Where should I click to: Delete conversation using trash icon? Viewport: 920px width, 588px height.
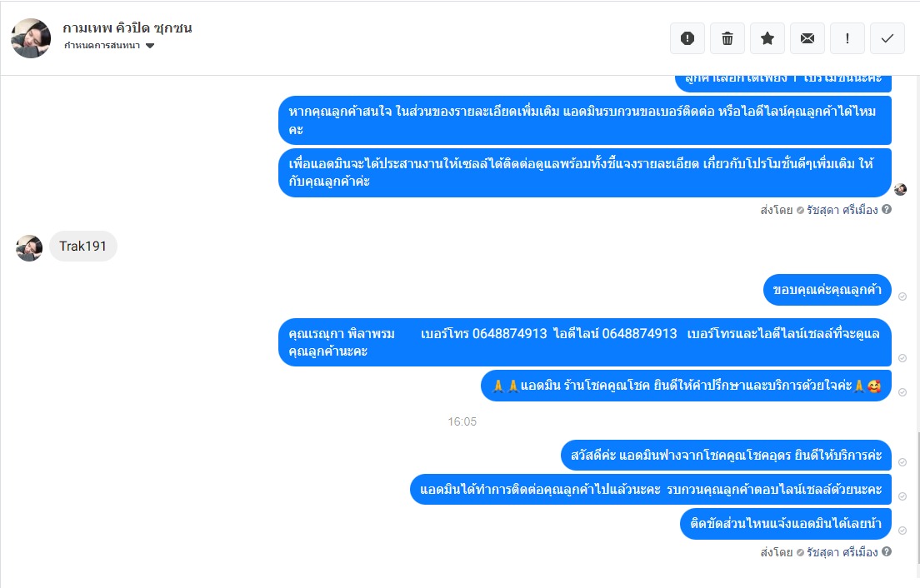(x=727, y=38)
